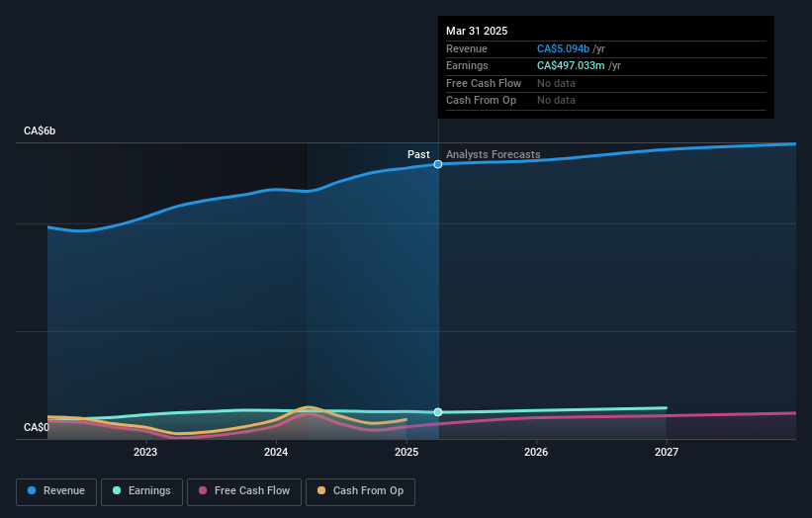
Task: Click the No data value beside Cash From Op
Action: pos(556,101)
